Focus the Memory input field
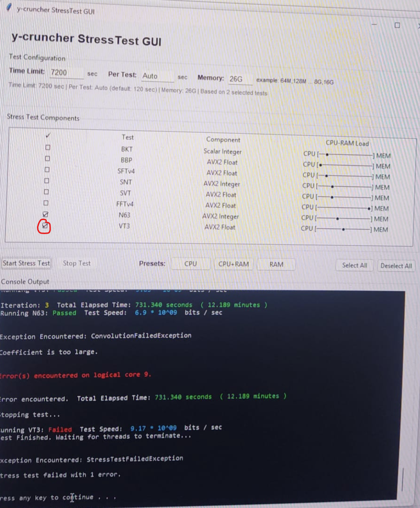The height and width of the screenshot is (508, 420). (x=240, y=79)
